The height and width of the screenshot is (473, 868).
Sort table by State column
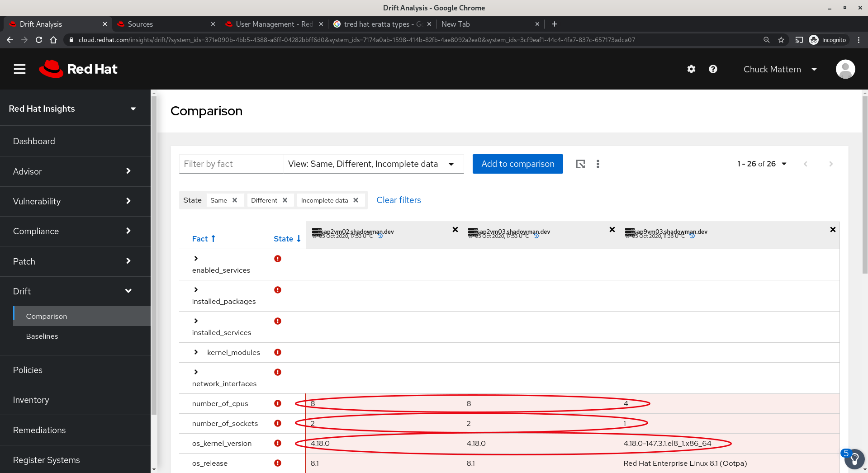pyautogui.click(x=287, y=239)
